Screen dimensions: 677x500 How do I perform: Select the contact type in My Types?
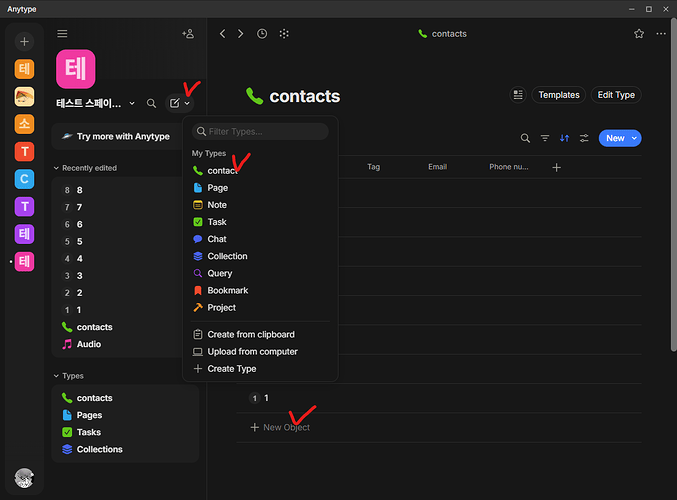pos(260,171)
